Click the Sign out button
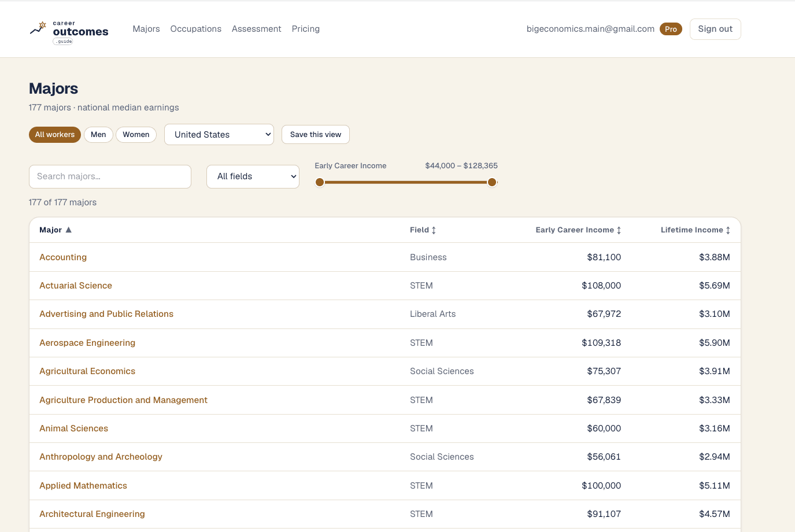The image size is (795, 532). [x=715, y=29]
